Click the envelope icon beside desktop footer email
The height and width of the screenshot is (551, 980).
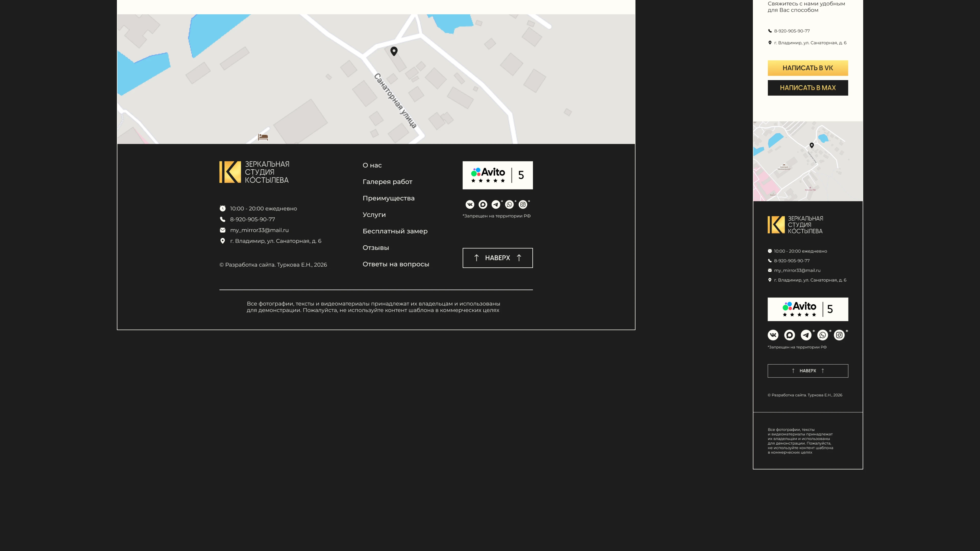pyautogui.click(x=223, y=230)
